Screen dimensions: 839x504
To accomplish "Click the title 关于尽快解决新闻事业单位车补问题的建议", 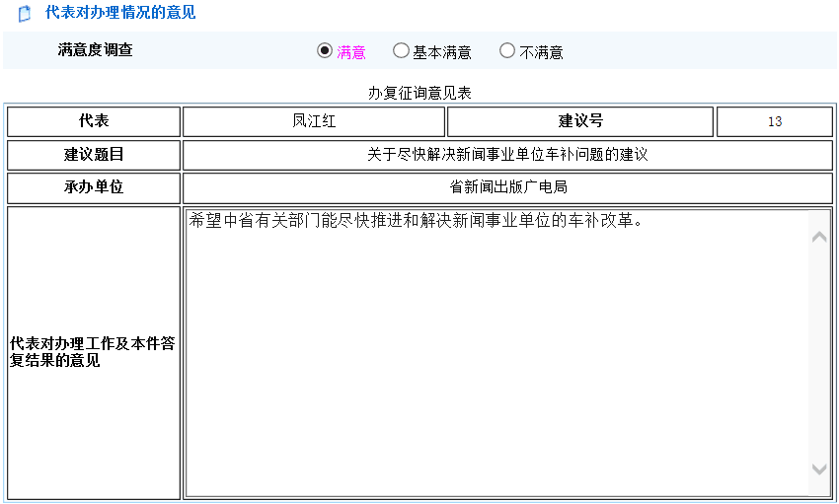I will 507,155.
